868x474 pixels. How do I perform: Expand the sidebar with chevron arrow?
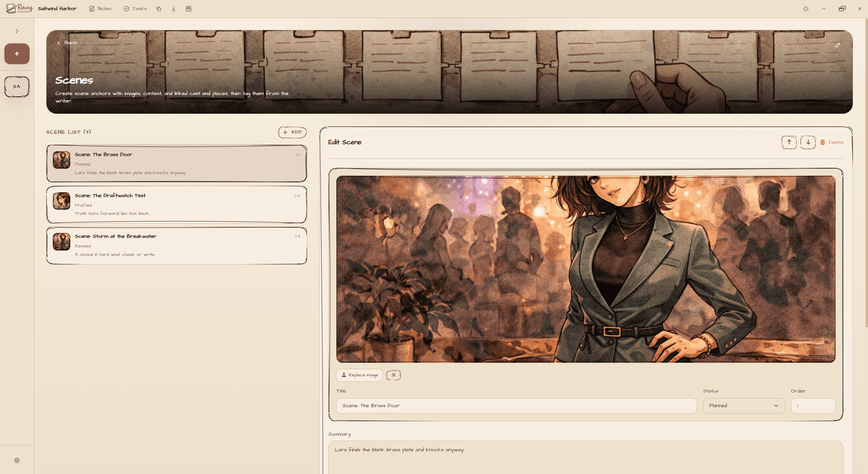pos(17,31)
